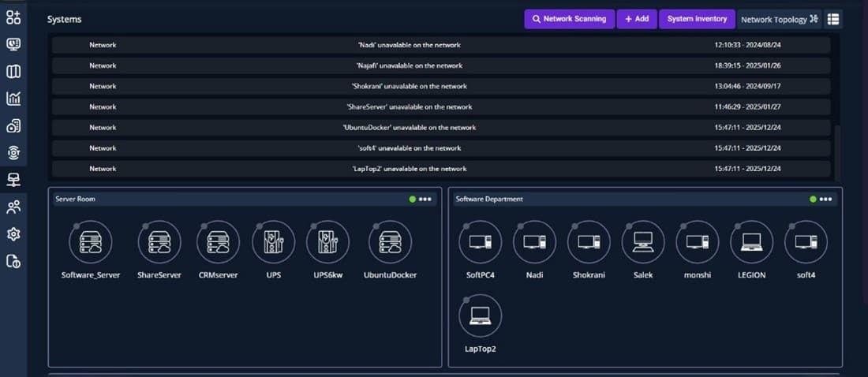This screenshot has width=868, height=377.
Task: Select the network systems sidebar icon
Action: coord(13,179)
